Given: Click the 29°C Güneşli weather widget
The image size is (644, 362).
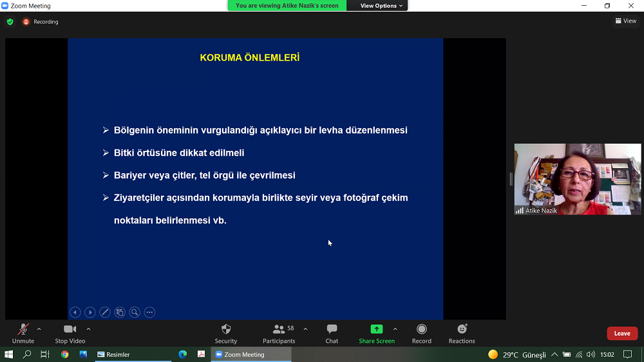Looking at the screenshot, I should (x=517, y=355).
